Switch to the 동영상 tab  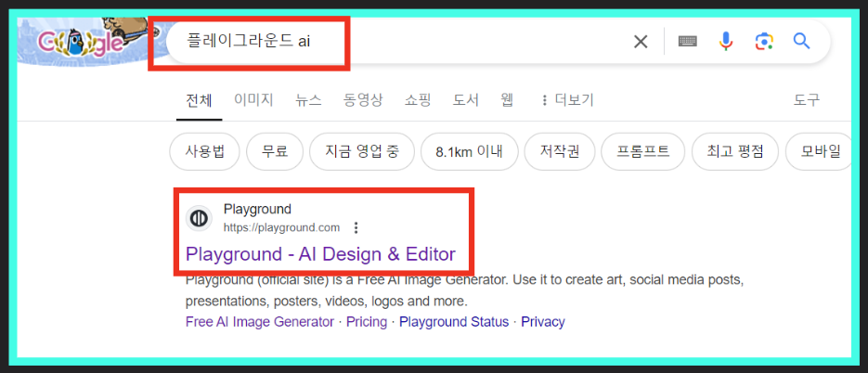[363, 100]
